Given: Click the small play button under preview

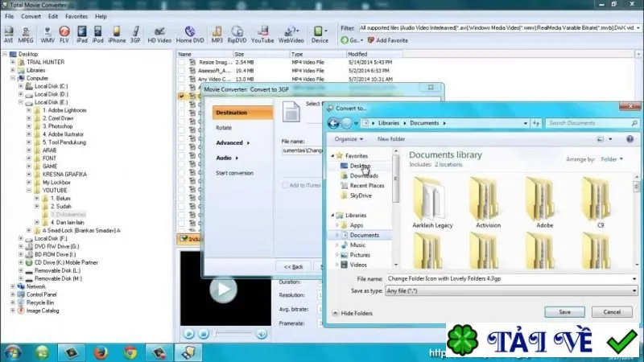Looking at the screenshot, I should 188,334.
